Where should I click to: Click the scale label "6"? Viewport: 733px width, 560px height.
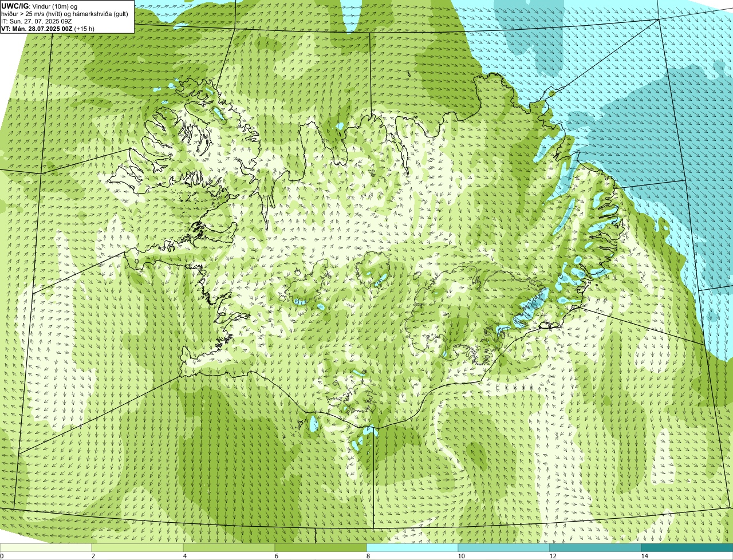(x=276, y=556)
